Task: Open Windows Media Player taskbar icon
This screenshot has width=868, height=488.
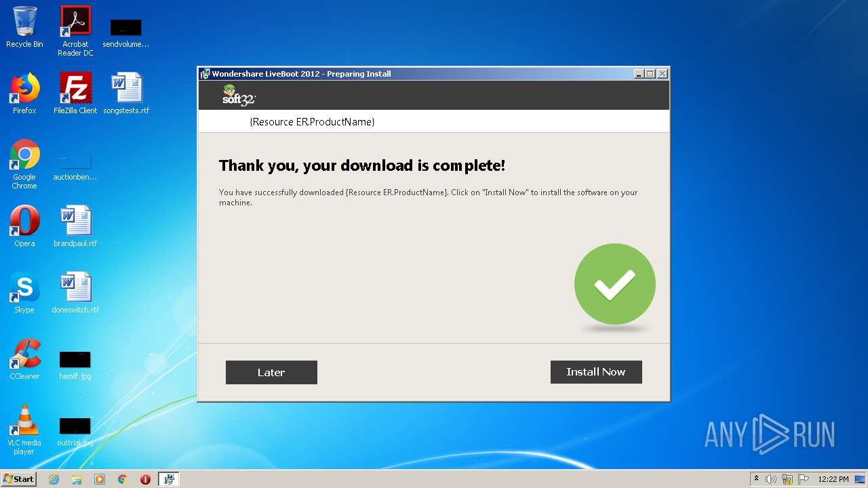Action: pos(100,479)
